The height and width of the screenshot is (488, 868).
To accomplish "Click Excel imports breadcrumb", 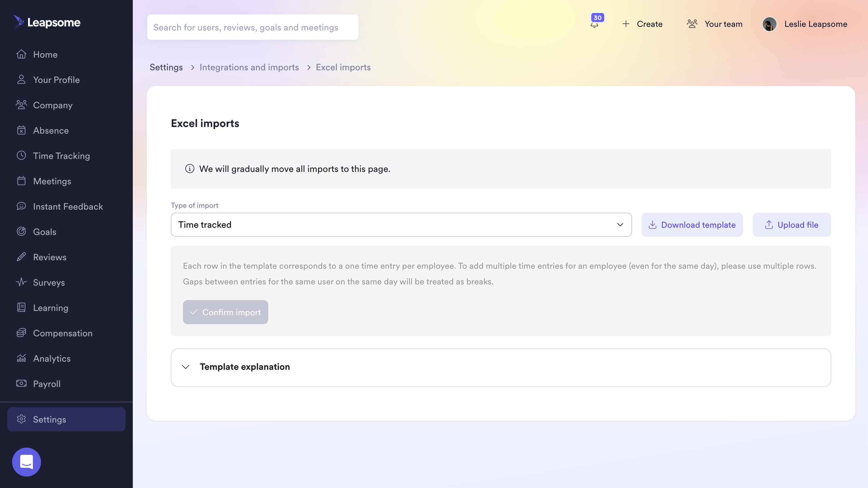I will click(343, 67).
